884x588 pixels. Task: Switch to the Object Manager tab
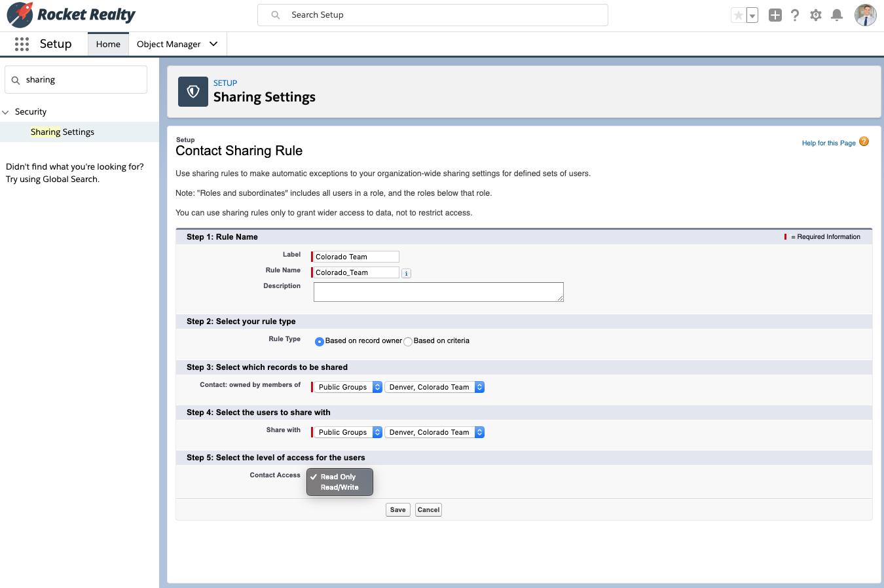(169, 43)
